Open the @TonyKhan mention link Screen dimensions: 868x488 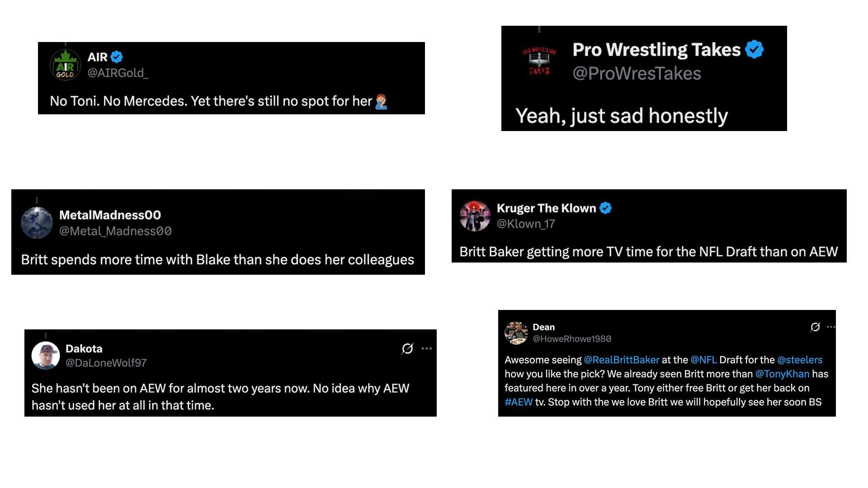point(783,374)
